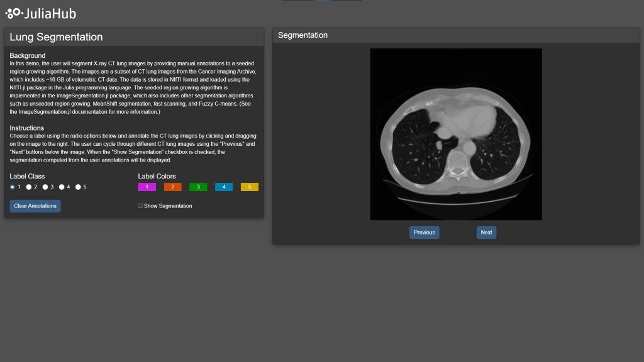Pick label class 3 radio button

tap(45, 187)
